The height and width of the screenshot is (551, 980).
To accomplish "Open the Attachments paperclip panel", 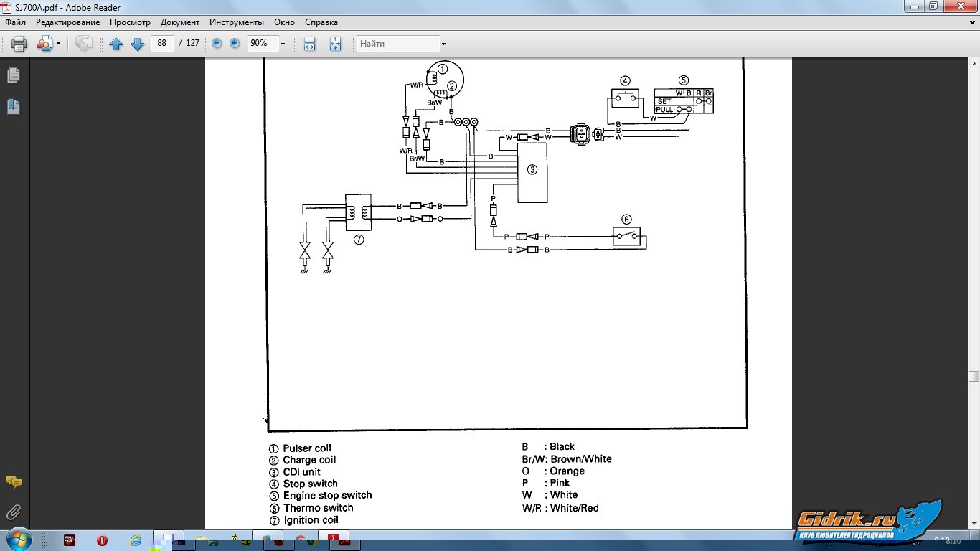I will [x=14, y=512].
